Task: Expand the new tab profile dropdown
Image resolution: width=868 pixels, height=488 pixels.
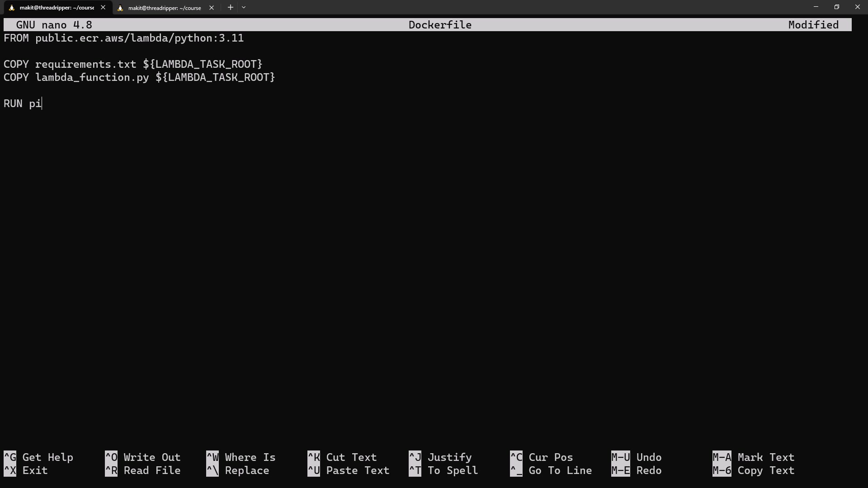Action: coord(244,7)
